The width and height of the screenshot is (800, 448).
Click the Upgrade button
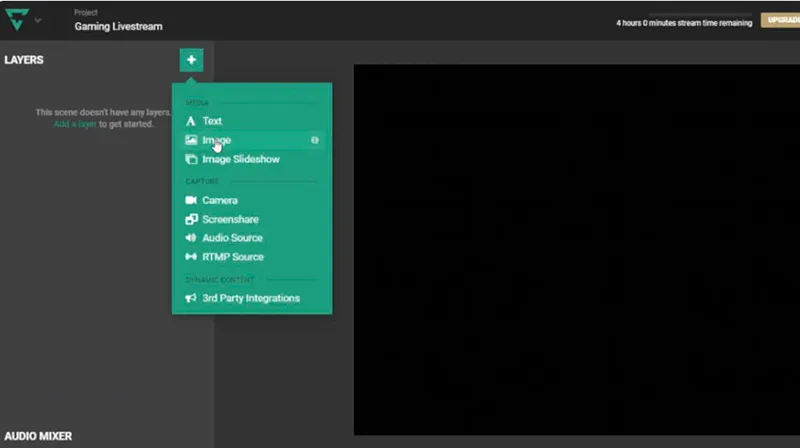(x=781, y=20)
